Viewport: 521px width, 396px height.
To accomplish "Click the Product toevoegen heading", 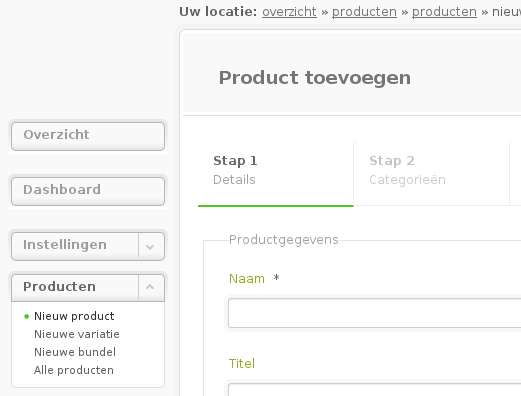I will [315, 78].
